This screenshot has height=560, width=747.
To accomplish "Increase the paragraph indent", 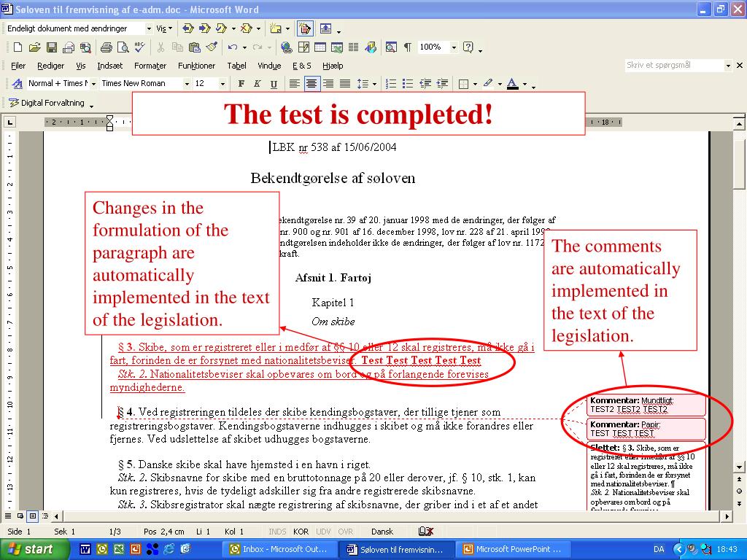I will coord(442,84).
